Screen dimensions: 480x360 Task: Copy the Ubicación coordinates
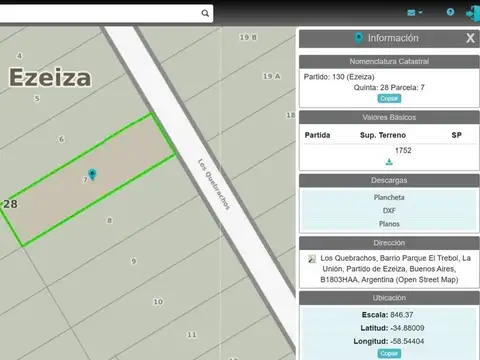pyautogui.click(x=389, y=353)
